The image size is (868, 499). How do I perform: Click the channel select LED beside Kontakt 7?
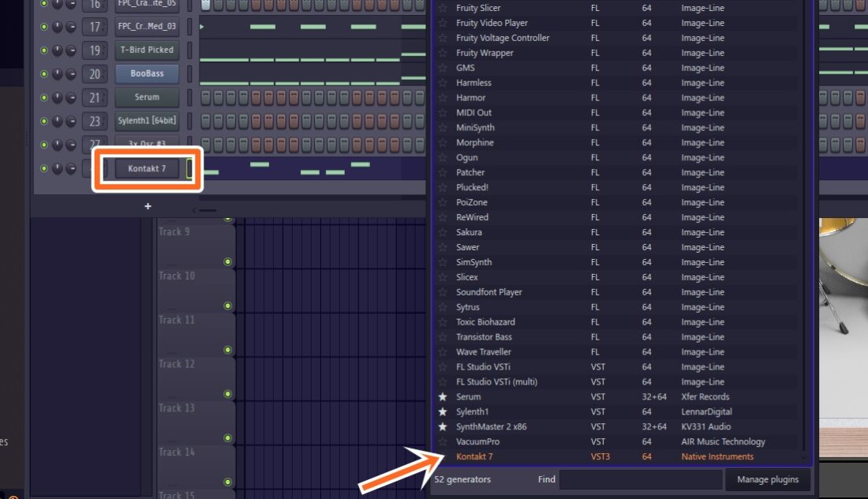(189, 168)
